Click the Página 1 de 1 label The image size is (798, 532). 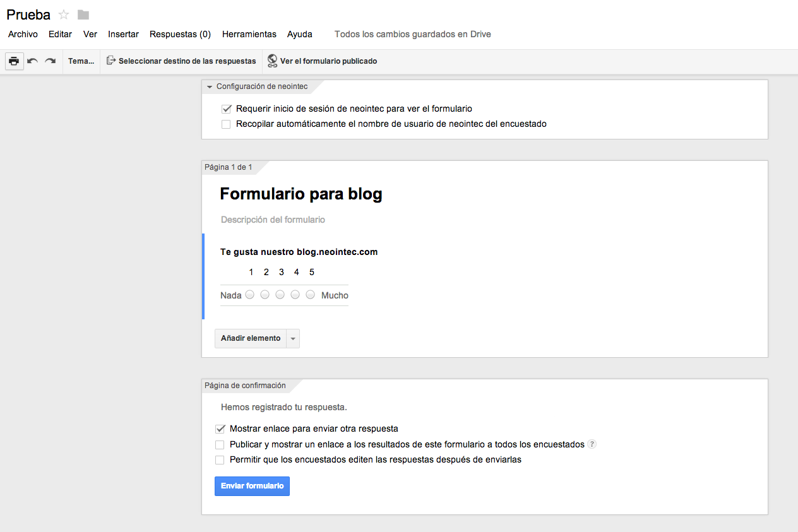click(x=229, y=167)
